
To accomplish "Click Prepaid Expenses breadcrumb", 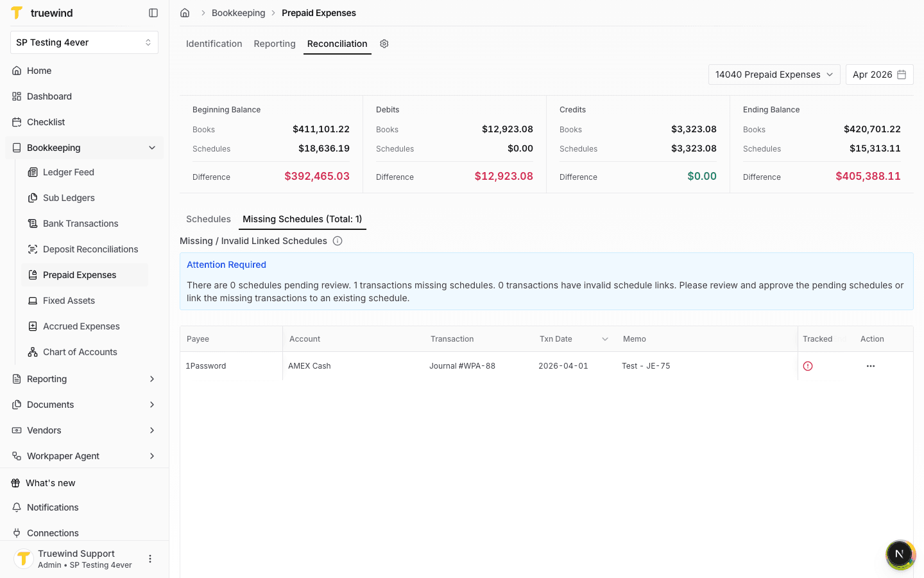I will (x=319, y=13).
